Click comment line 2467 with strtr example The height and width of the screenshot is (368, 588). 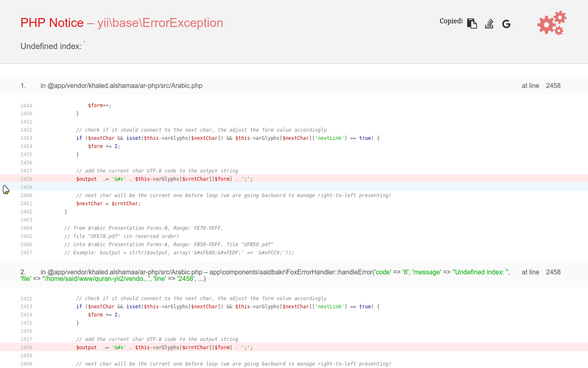pyautogui.click(x=179, y=253)
